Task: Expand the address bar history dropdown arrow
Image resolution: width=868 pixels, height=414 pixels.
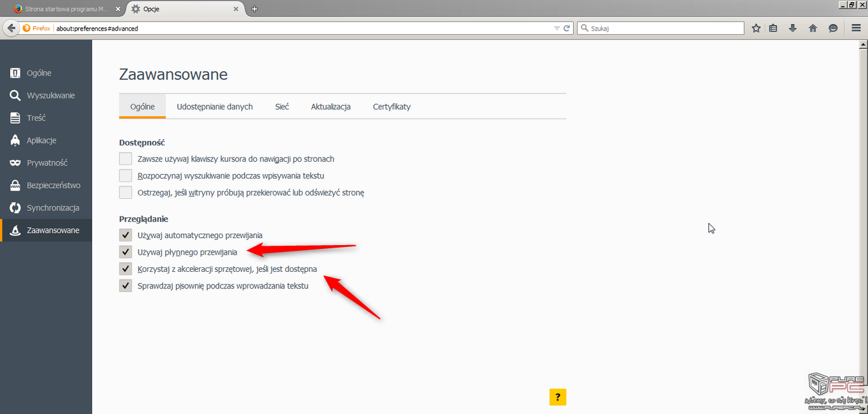Action: (x=557, y=28)
